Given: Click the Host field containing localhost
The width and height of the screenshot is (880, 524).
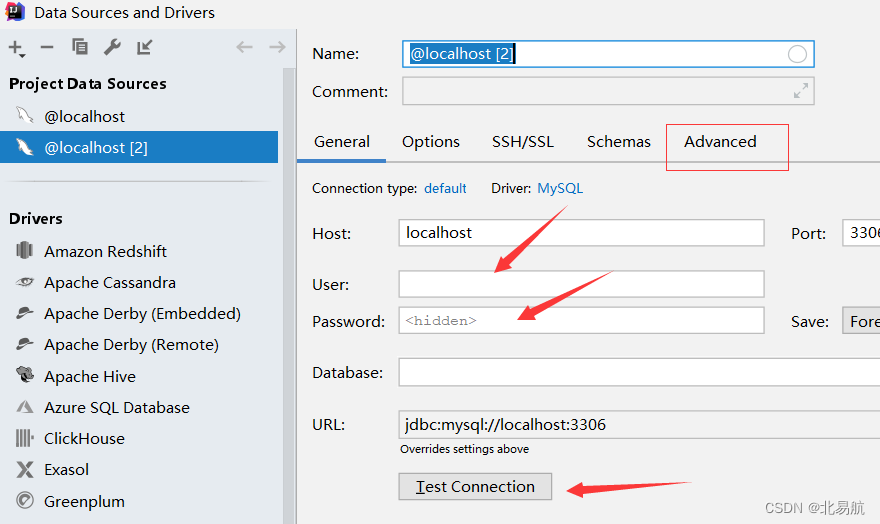Looking at the screenshot, I should point(581,233).
